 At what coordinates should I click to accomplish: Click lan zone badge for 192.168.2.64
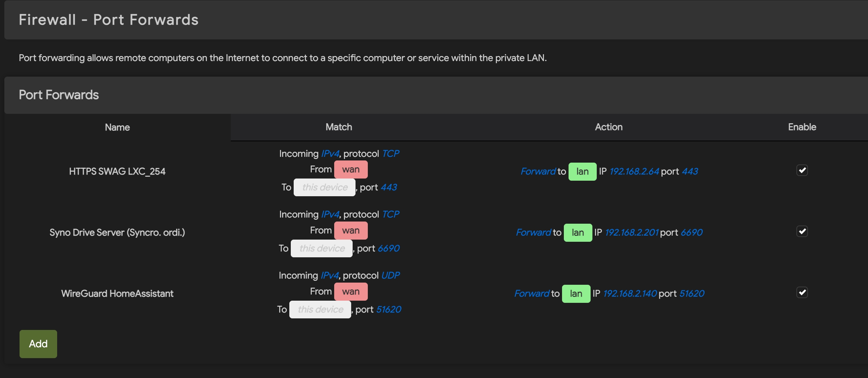(582, 172)
